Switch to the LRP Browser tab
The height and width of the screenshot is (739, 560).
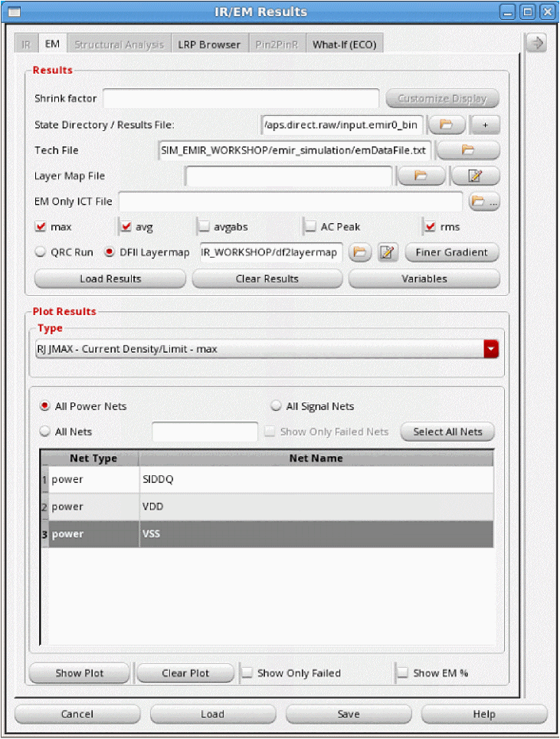coord(209,44)
